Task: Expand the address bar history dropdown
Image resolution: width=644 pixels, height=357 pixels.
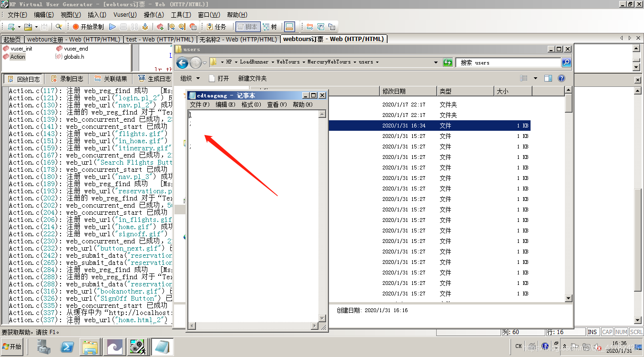Action: coord(436,63)
